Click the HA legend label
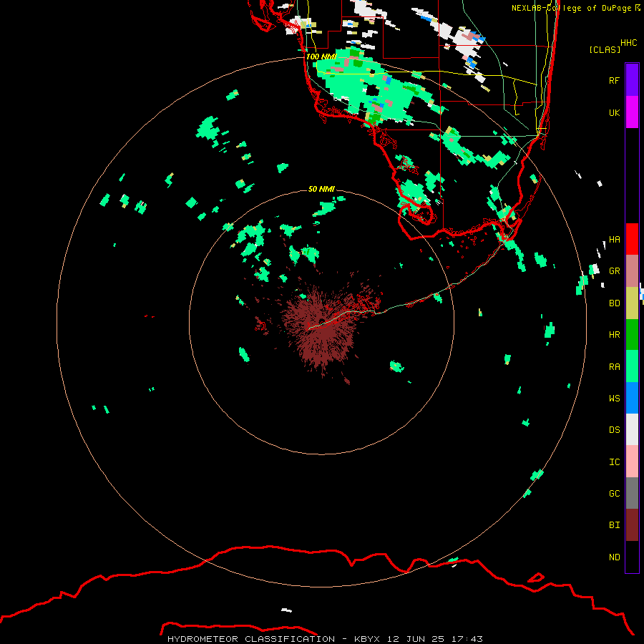Screen dimensions: 644x644 click(x=614, y=239)
